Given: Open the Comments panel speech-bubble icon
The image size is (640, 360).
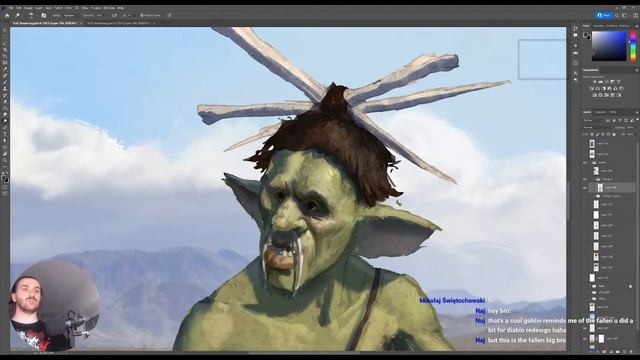Looking at the screenshot, I should (575, 35).
